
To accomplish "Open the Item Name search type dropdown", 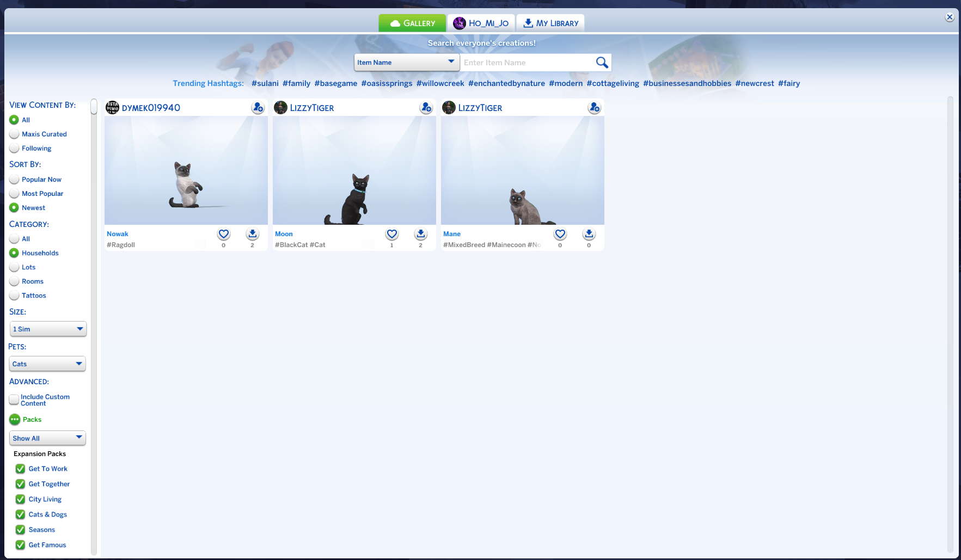I will coord(406,63).
